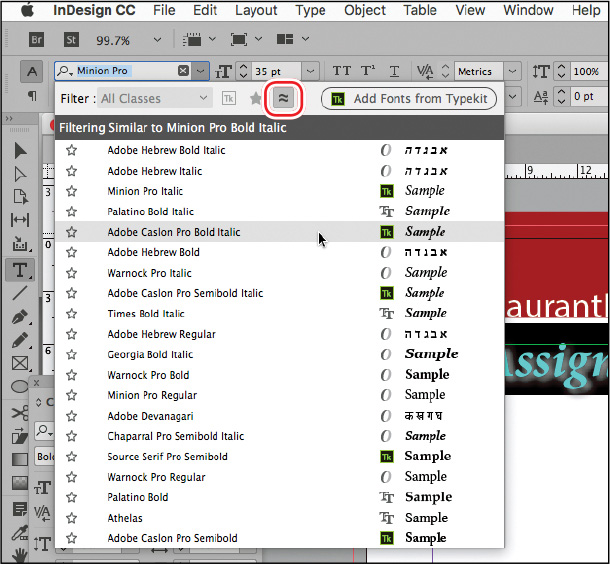Open the All Classes filter dropdown
The width and height of the screenshot is (610, 564).
[155, 99]
